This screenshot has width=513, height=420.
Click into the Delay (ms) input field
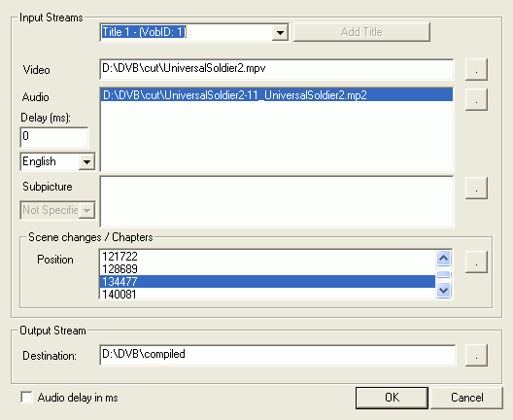click(x=54, y=137)
